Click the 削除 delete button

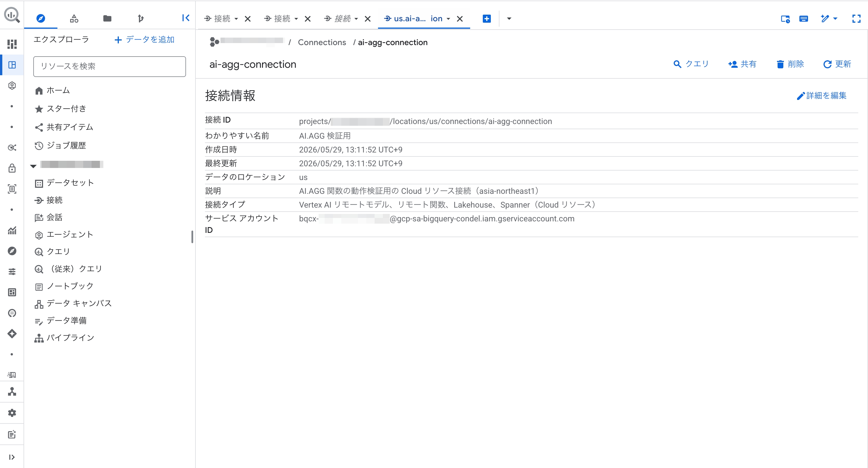click(x=790, y=64)
